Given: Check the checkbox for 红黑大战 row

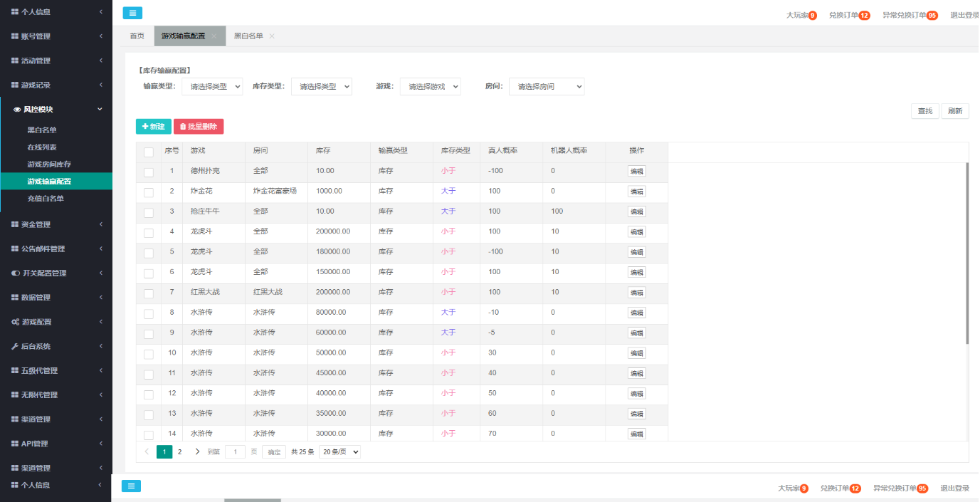Looking at the screenshot, I should click(148, 293).
